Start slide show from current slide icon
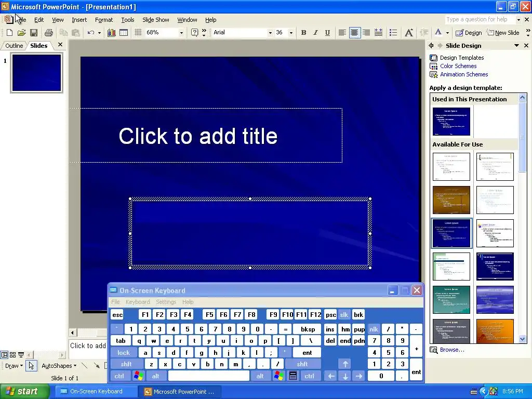532x399 pixels. tap(21, 355)
